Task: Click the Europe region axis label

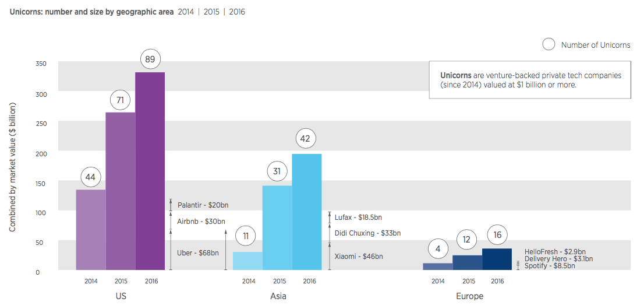Action: [x=469, y=296]
